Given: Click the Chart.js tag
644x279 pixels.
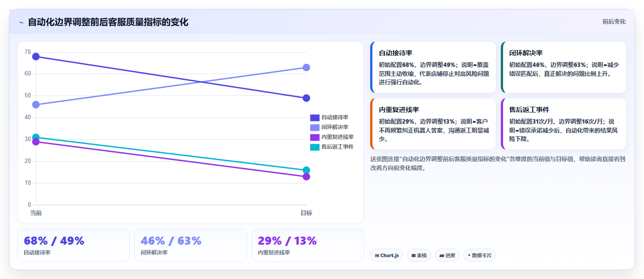Looking at the screenshot, I should [387, 255].
